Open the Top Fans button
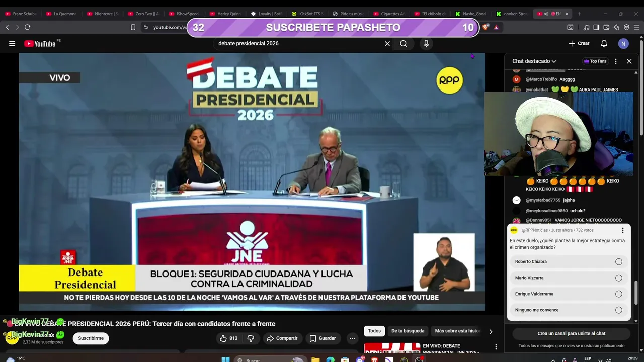The image size is (644, 362). 595,61
